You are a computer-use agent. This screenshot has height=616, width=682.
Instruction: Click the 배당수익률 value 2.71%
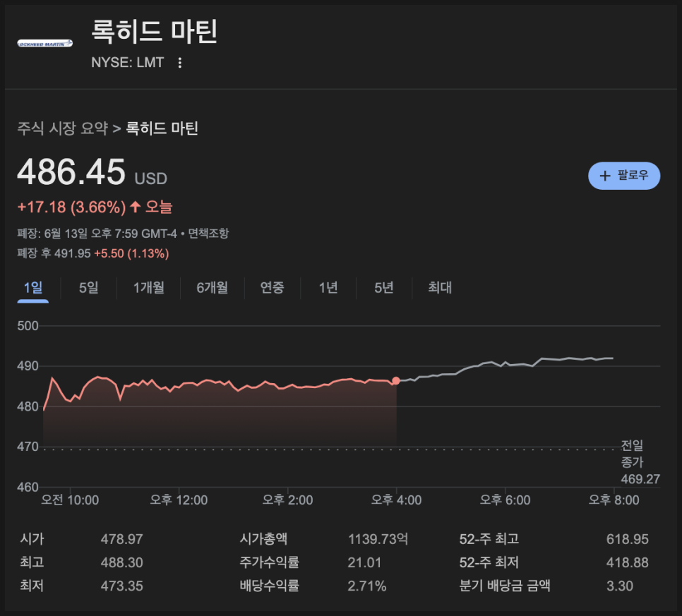pos(367,586)
